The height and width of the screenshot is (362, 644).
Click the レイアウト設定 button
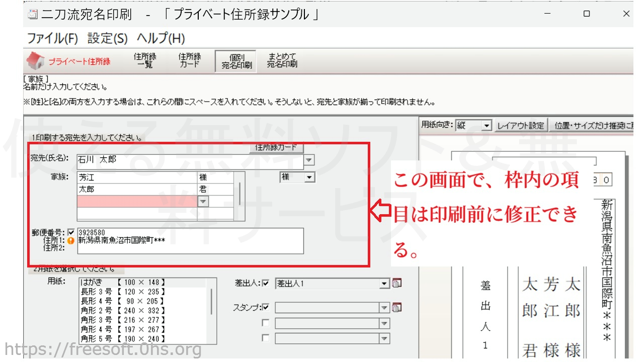coord(521,126)
